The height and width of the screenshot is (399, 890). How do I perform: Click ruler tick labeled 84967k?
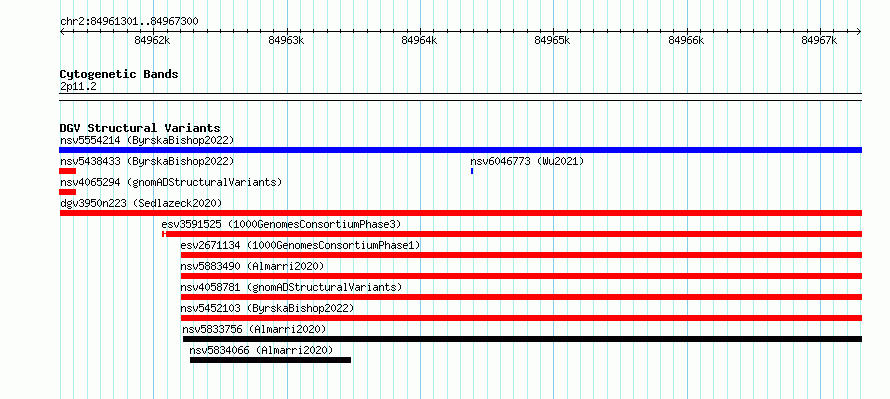tap(820, 40)
